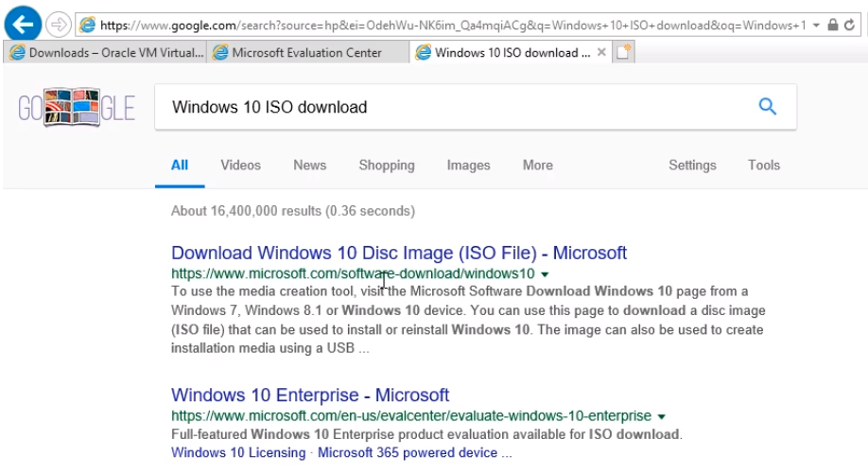Screen dimensions: 868x475
Task: Close the Windows 10 ISO download tab
Action: click(601, 52)
